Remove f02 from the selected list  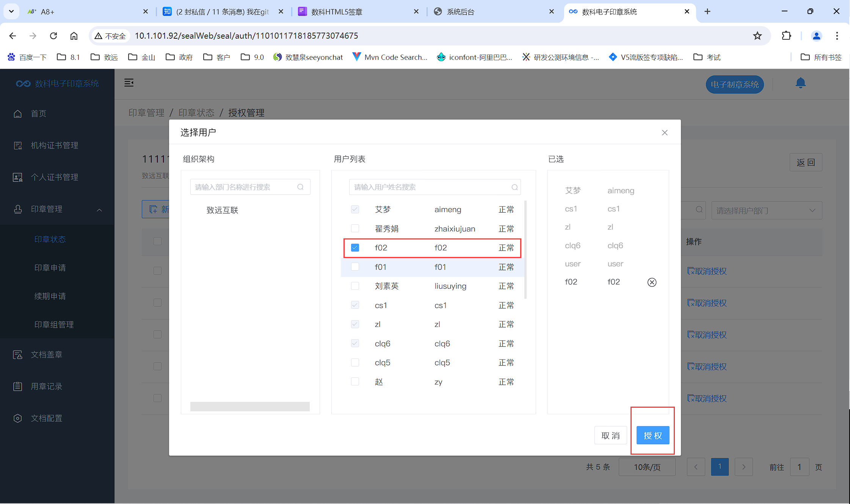(x=652, y=282)
